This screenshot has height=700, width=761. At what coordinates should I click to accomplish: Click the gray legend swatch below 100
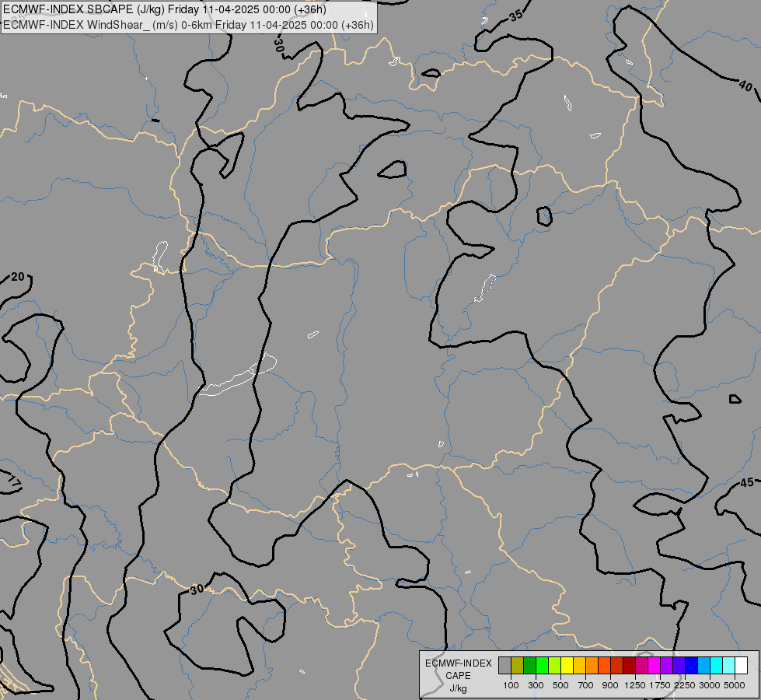click(x=504, y=666)
